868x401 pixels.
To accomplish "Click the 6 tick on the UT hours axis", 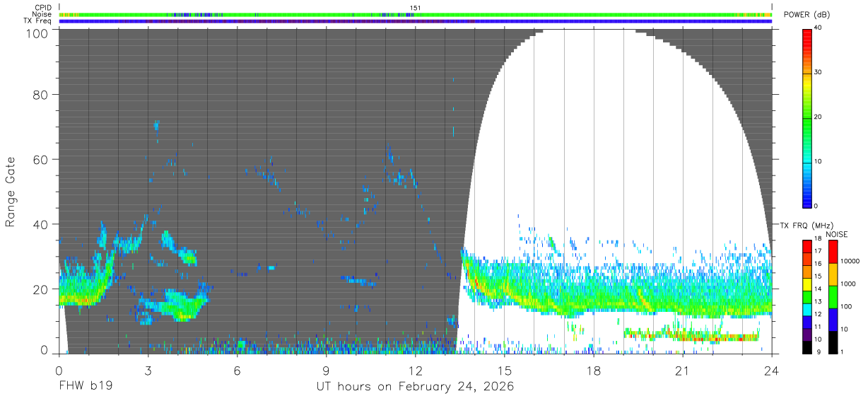I will 237,371.
